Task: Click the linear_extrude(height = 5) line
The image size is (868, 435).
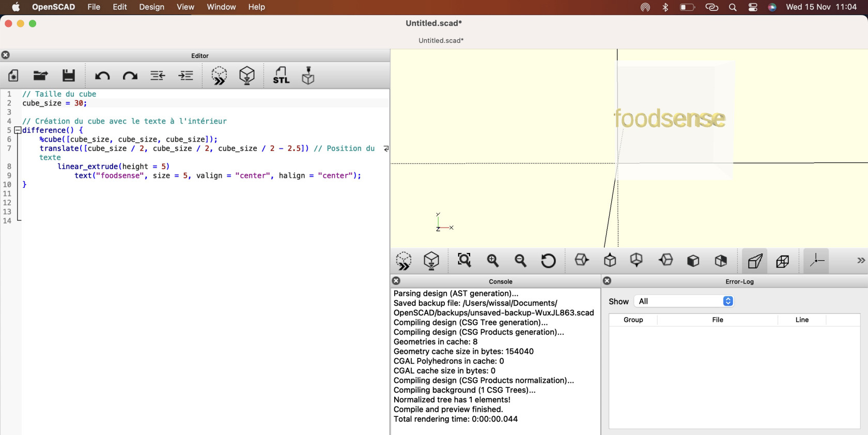Action: [114, 167]
